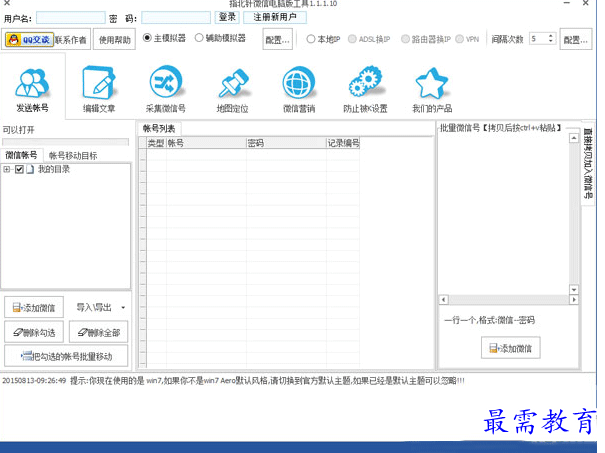
Task: Switch to the 微信帐号 tab
Action: [22, 155]
